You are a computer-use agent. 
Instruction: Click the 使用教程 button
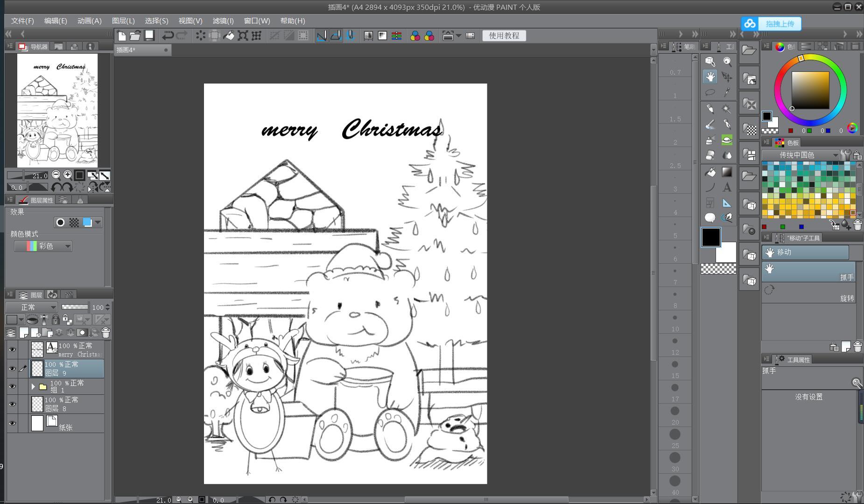pyautogui.click(x=504, y=36)
